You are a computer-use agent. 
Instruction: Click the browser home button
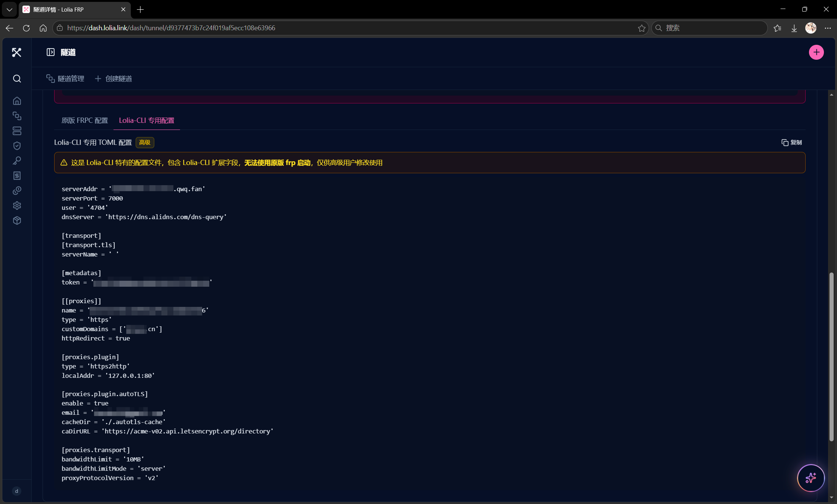(x=43, y=28)
